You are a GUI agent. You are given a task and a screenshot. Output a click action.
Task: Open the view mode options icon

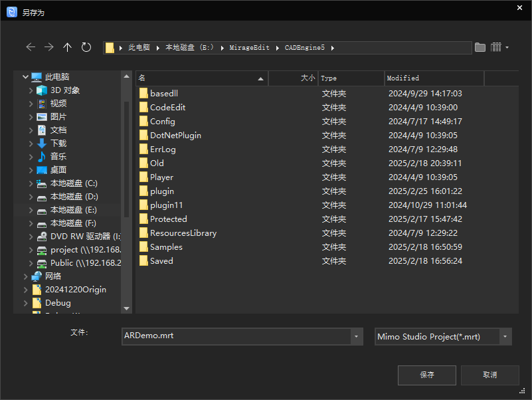(x=499, y=47)
